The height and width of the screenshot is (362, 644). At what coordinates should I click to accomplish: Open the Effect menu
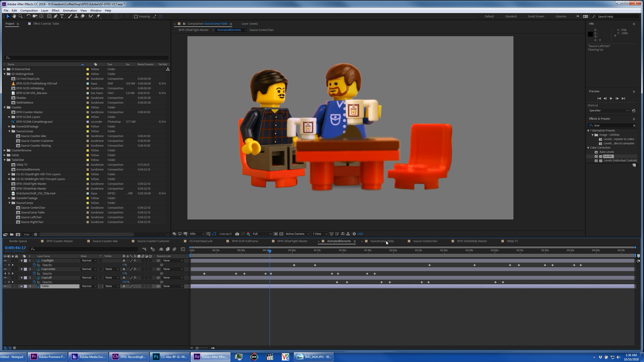[55, 11]
